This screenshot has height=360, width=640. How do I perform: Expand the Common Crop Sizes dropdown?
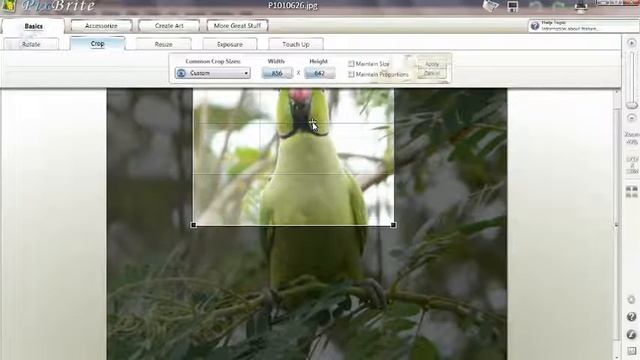[x=213, y=73]
